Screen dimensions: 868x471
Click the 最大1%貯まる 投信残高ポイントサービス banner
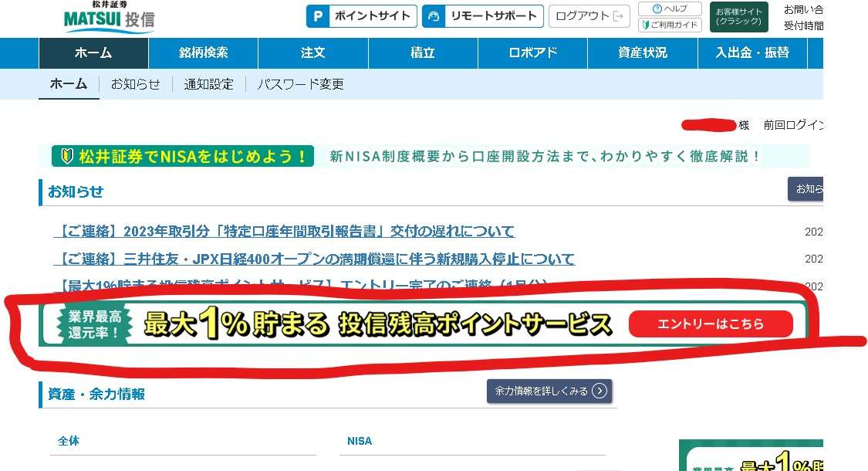[x=423, y=324]
